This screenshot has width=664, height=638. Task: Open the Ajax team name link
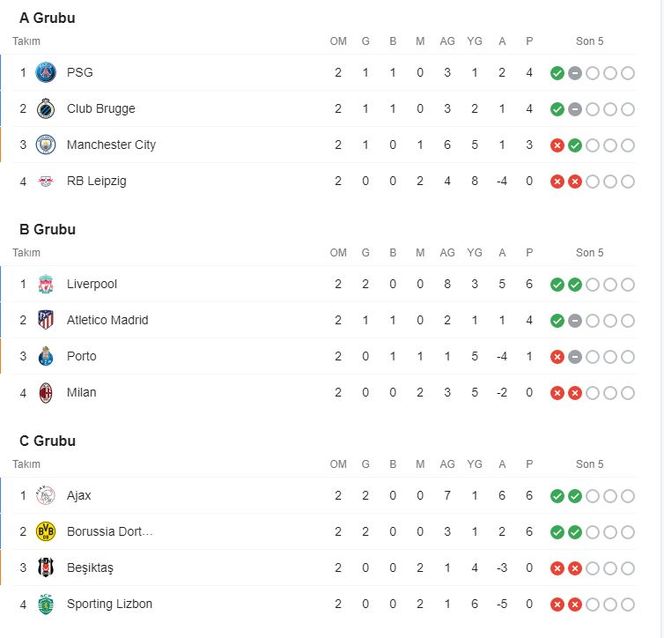tap(79, 495)
